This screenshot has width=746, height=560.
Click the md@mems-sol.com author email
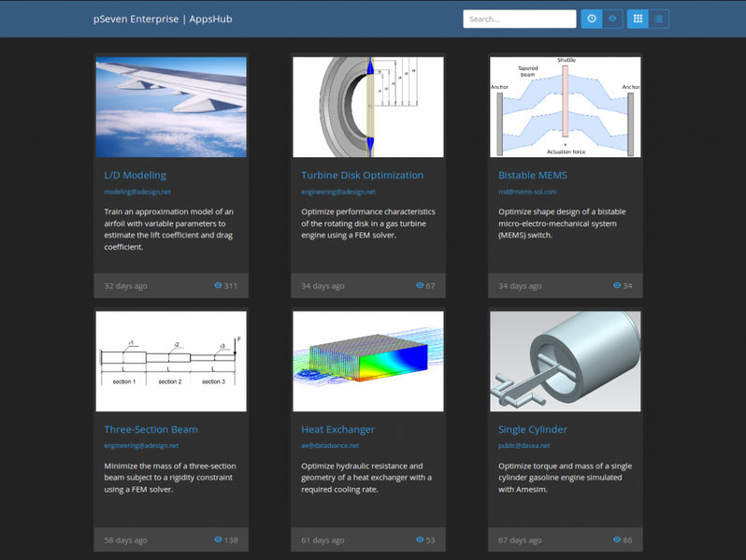tap(526, 192)
